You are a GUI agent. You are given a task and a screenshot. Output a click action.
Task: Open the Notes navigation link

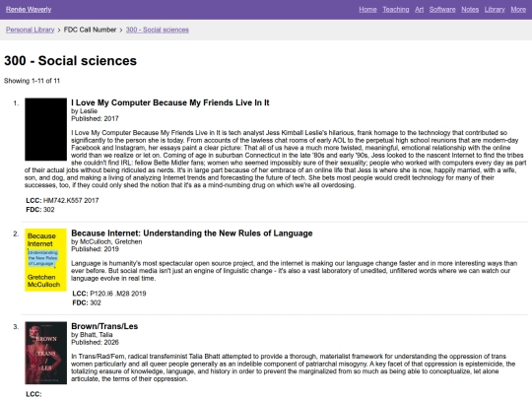[x=470, y=10]
